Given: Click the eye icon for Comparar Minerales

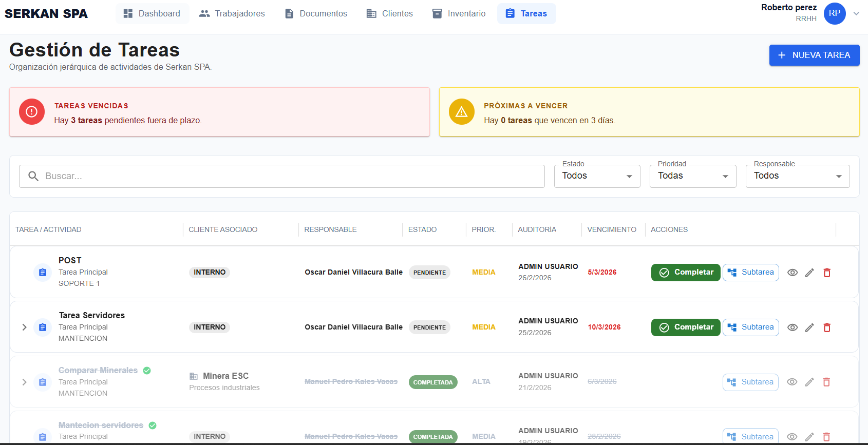Looking at the screenshot, I should pos(792,382).
